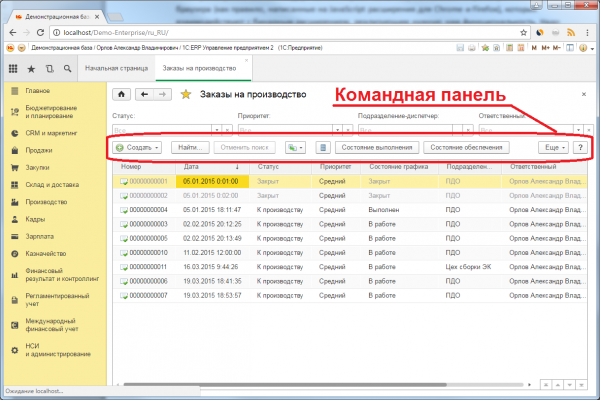Reload the page in browser

coord(39,32)
